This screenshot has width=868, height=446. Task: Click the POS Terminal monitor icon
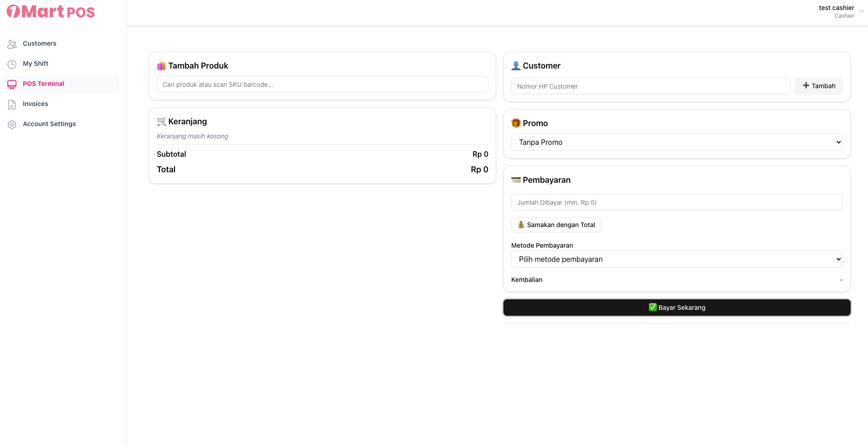tap(12, 84)
